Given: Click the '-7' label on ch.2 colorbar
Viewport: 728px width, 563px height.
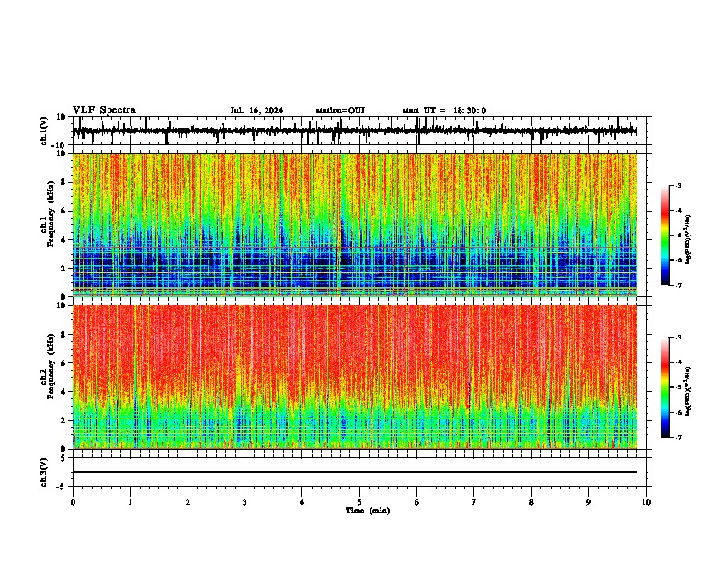Looking at the screenshot, I should (677, 437).
